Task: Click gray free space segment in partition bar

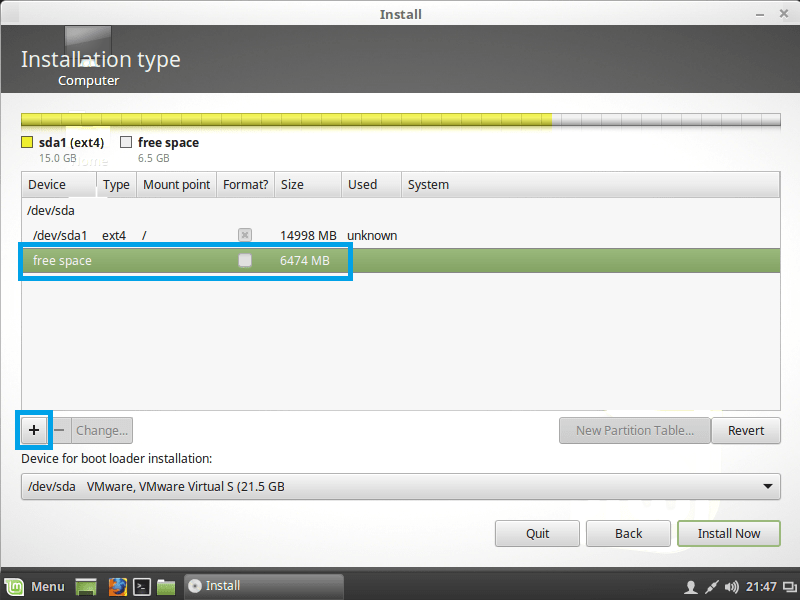Action: click(x=666, y=120)
